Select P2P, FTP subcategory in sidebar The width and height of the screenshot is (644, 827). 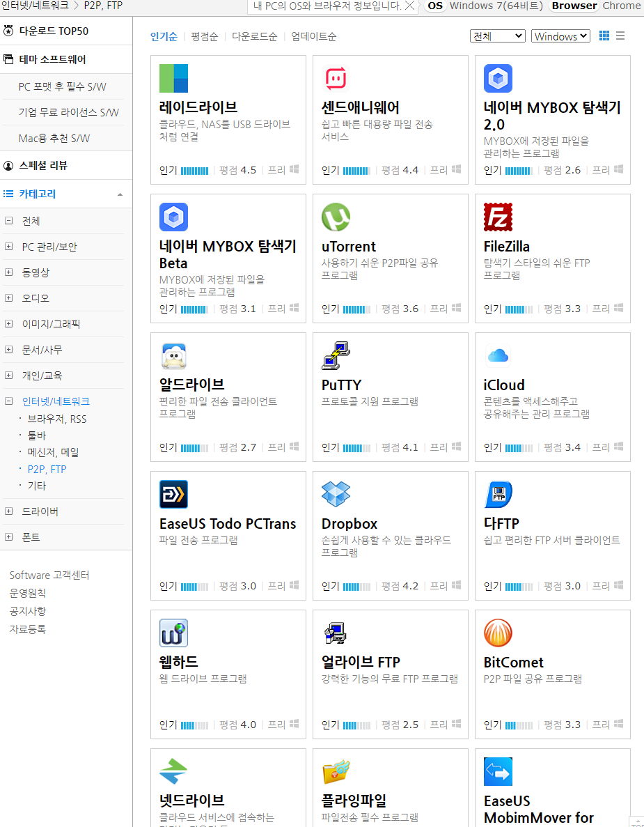tap(47, 469)
